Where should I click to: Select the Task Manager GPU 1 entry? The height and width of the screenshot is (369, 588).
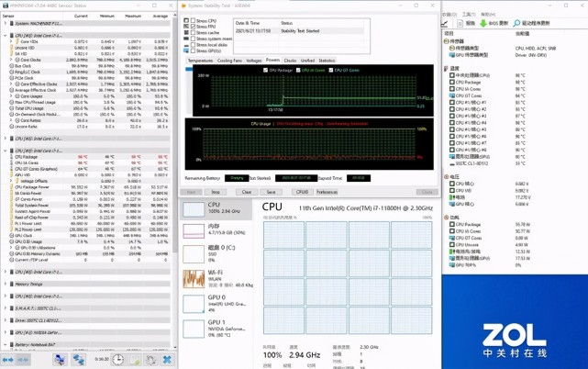(x=216, y=329)
